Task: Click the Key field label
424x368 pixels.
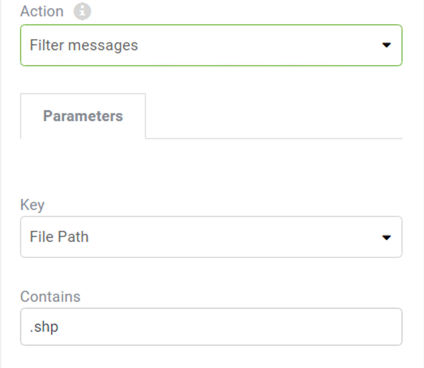Action: [32, 205]
